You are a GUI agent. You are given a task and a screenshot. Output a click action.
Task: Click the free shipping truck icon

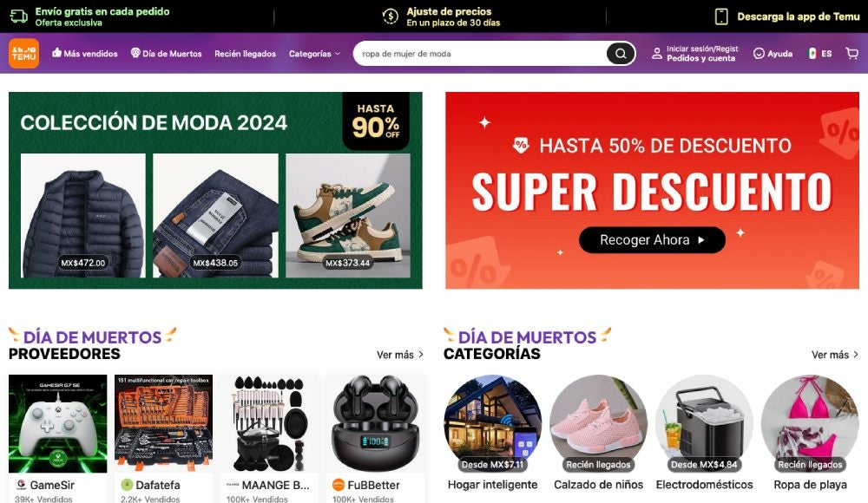click(x=19, y=16)
